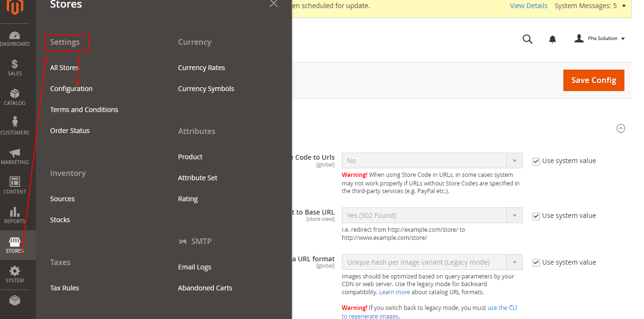Toggle Use system value for URL format
This screenshot has height=319, width=644.
(536, 263)
